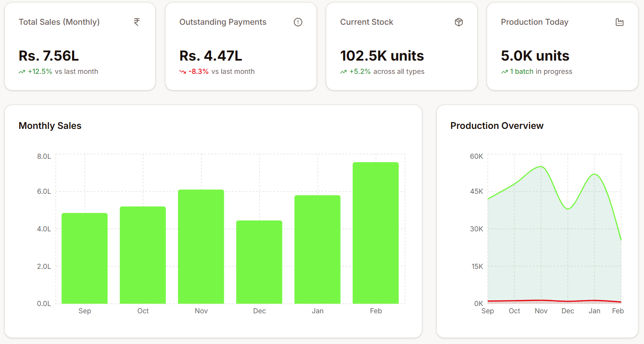Click the upward trend arrow beside +5.2%

[x=343, y=72]
